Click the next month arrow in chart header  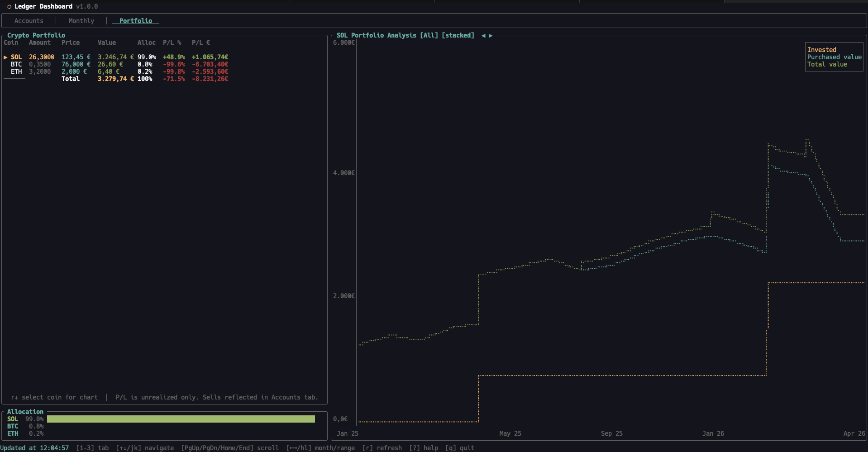click(491, 35)
